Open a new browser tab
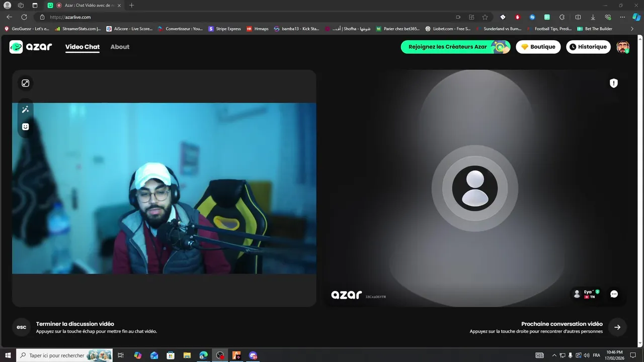 pyautogui.click(x=131, y=6)
